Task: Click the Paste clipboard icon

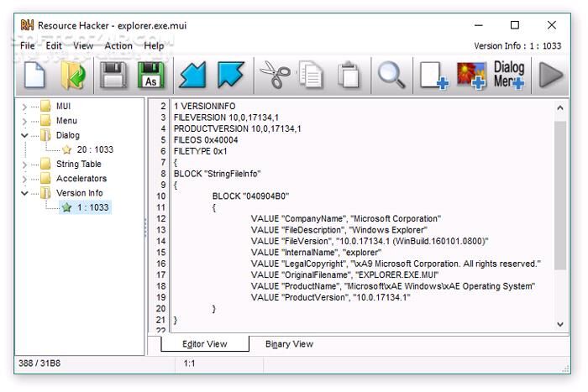Action: tap(349, 75)
